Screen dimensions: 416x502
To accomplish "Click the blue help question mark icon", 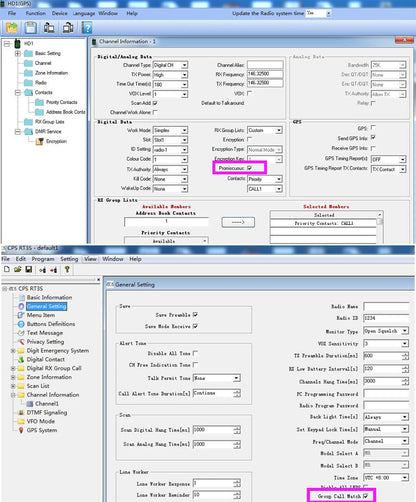I will 87,28.
